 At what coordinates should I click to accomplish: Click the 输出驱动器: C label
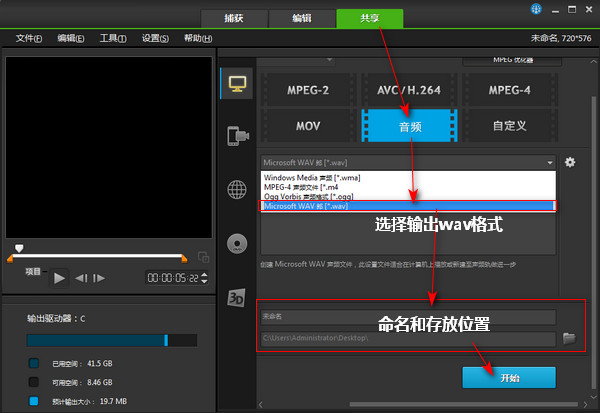coord(56,318)
